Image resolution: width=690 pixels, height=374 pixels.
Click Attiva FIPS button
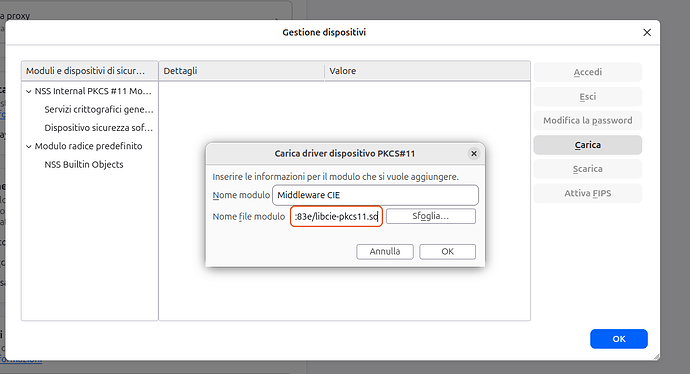[x=587, y=193]
